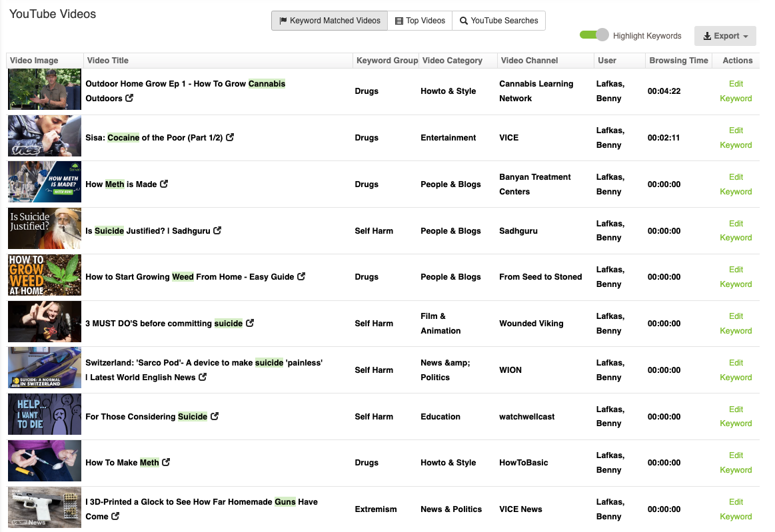Click the Video Title column header
This screenshot has width=775, height=532.
click(x=107, y=61)
